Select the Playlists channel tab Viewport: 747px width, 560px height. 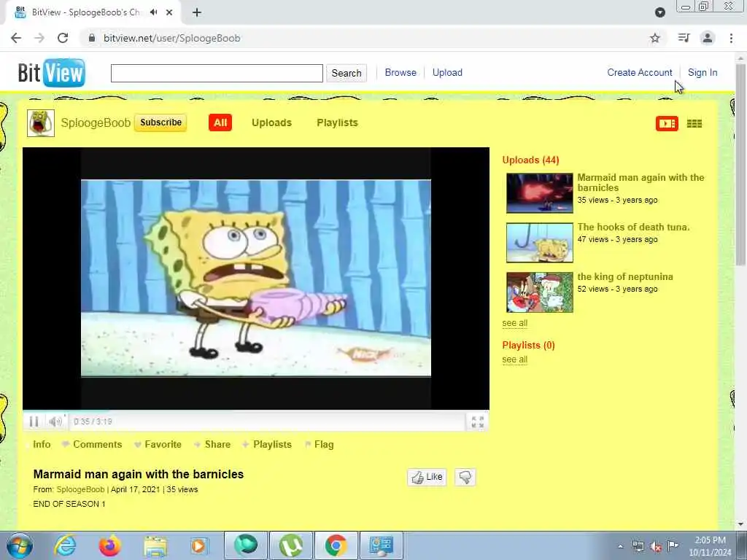337,122
